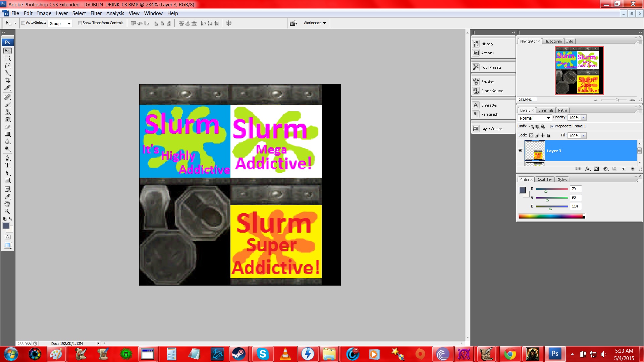Switch to the Channels tab
Image resolution: width=644 pixels, height=362 pixels.
[x=545, y=110]
